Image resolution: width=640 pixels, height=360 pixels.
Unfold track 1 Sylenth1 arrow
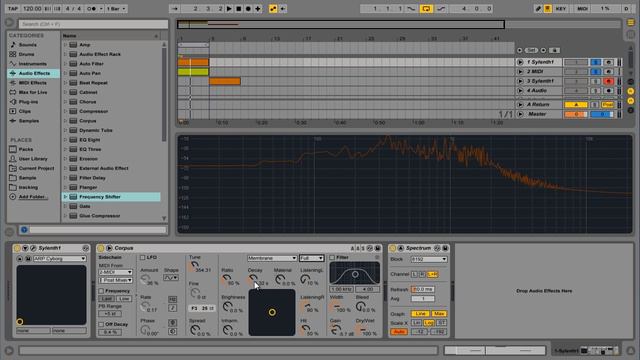click(520, 62)
